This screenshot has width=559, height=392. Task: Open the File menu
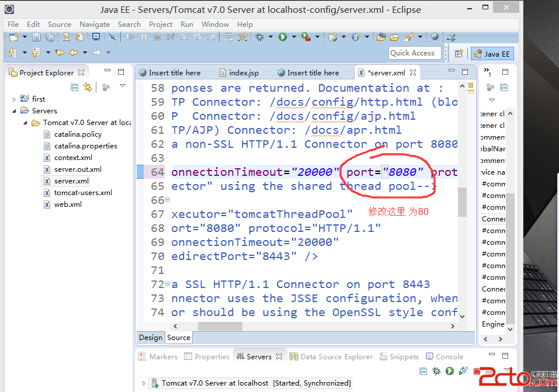pos(13,25)
